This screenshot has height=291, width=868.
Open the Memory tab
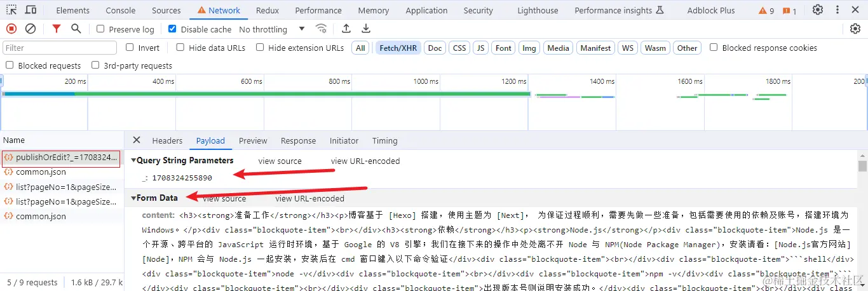374,10
